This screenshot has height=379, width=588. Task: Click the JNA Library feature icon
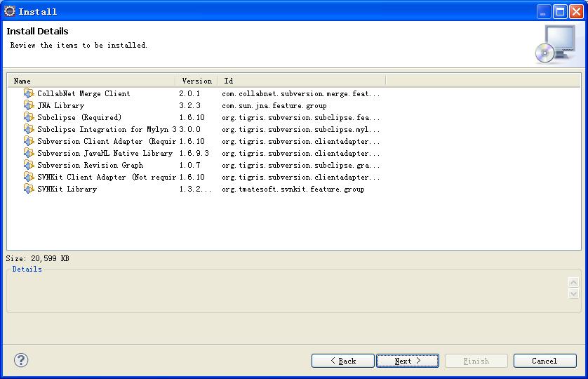[29, 105]
